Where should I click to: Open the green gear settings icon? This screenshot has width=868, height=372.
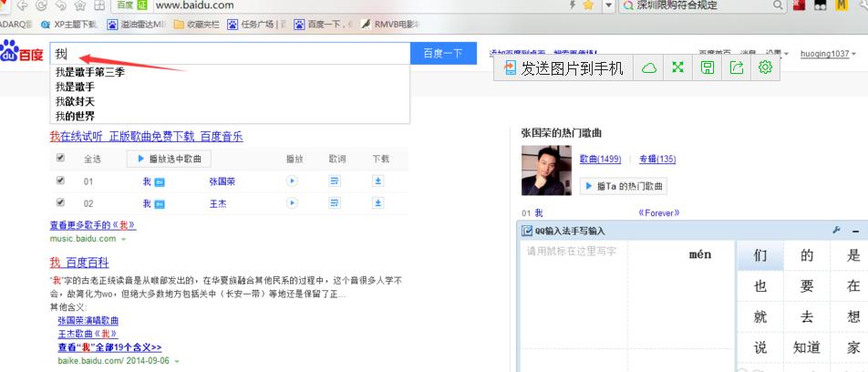pos(765,67)
